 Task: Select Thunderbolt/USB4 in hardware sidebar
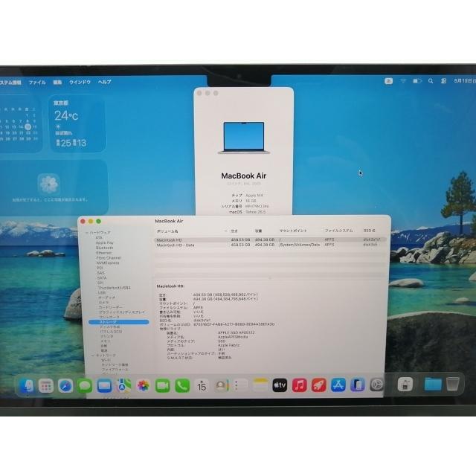tap(114, 288)
